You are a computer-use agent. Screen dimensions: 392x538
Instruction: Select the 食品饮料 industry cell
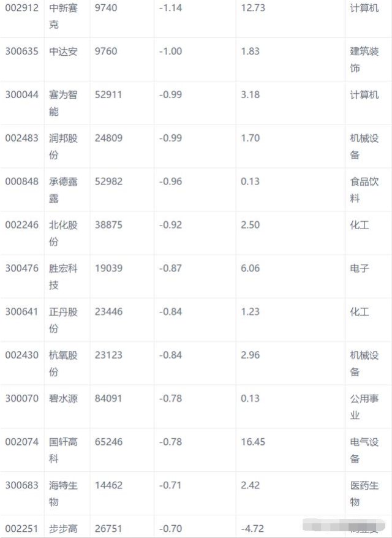(364, 190)
